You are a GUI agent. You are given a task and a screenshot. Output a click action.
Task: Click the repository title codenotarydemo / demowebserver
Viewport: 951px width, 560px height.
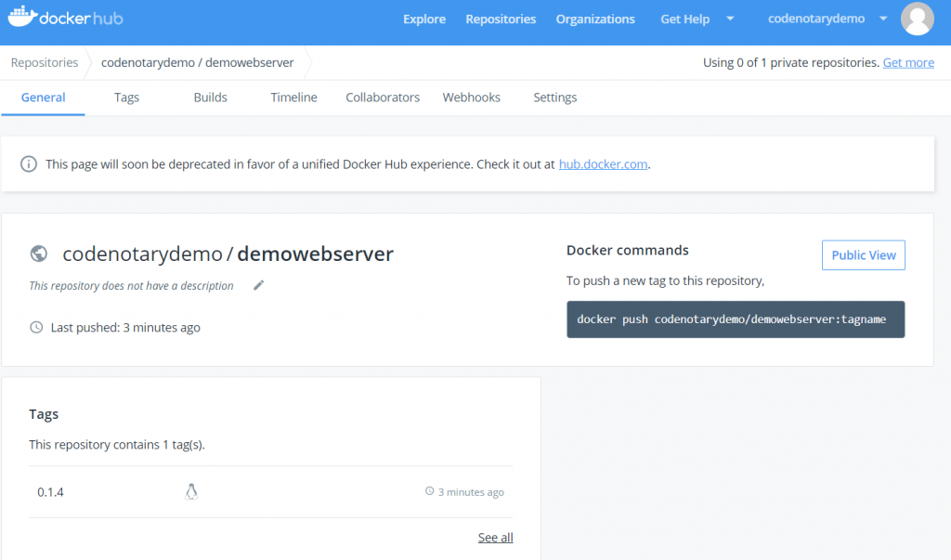[x=228, y=254]
